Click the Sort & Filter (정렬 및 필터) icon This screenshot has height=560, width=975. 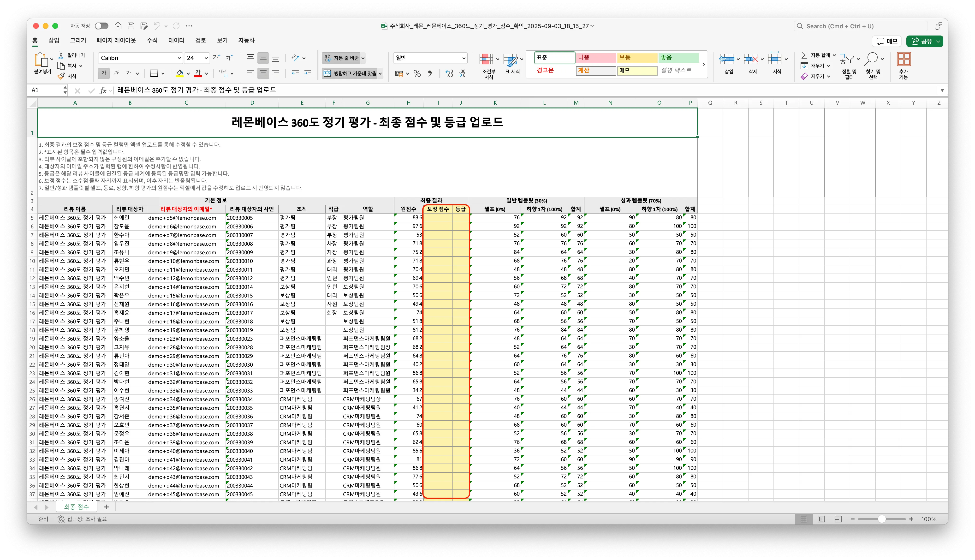[847, 59]
